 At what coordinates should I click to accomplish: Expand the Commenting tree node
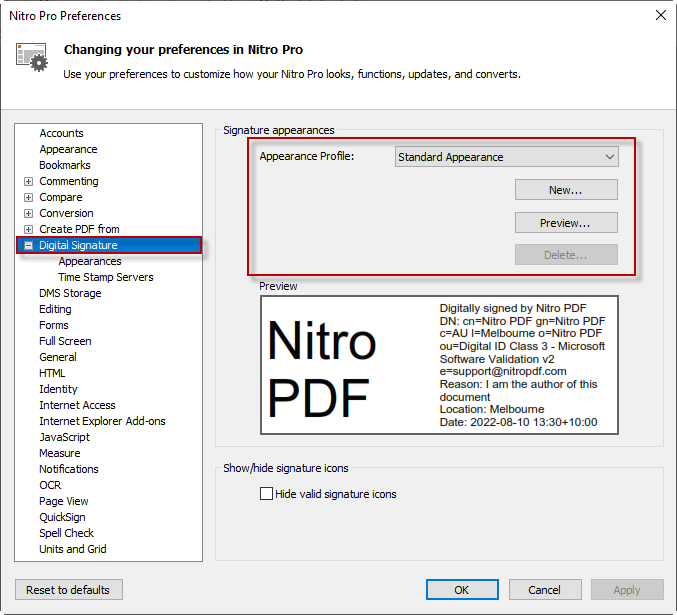coord(28,181)
